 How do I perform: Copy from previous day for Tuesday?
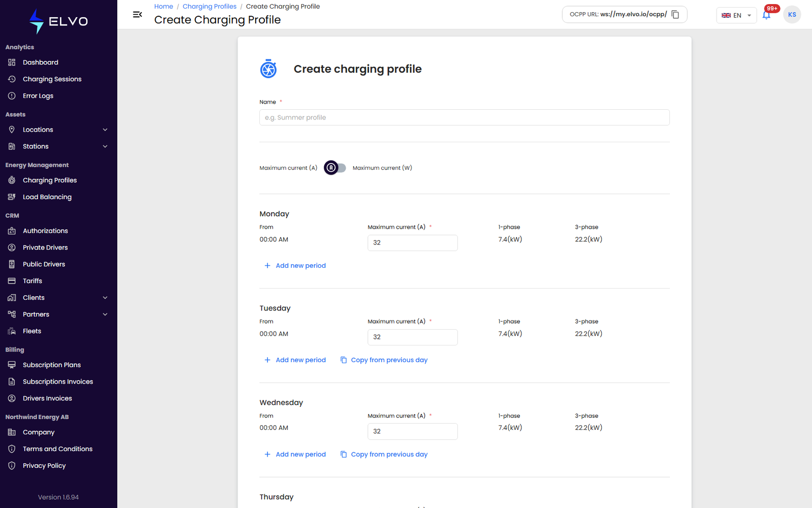[x=384, y=360]
